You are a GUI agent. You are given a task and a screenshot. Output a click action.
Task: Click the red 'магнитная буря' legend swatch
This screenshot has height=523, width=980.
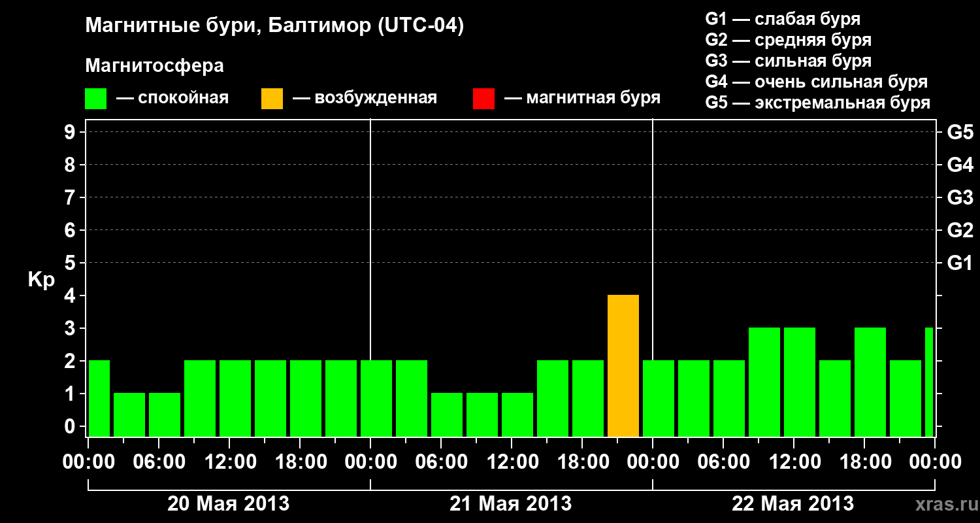point(483,99)
